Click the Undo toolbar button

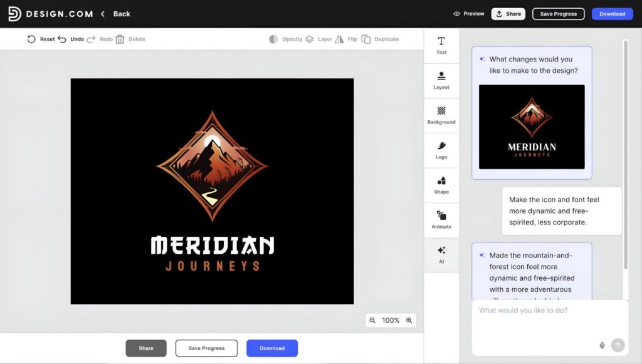(x=71, y=39)
